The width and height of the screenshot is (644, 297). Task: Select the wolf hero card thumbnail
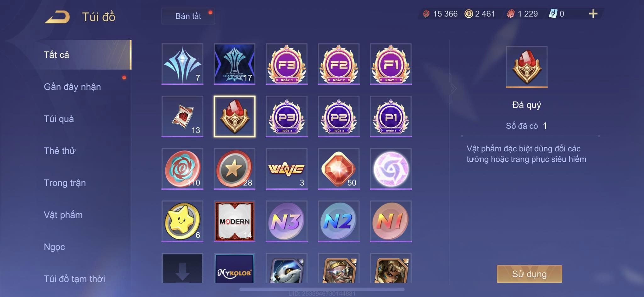tap(286, 269)
